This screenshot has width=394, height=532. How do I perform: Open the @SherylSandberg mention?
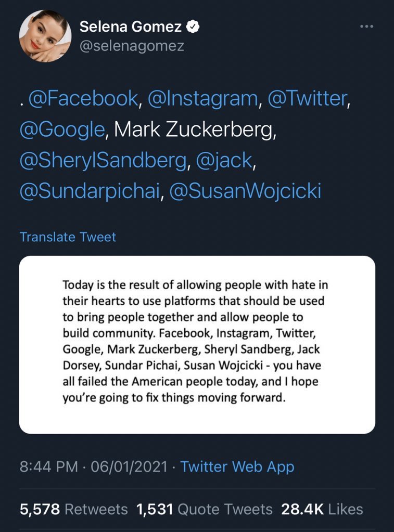(x=103, y=161)
